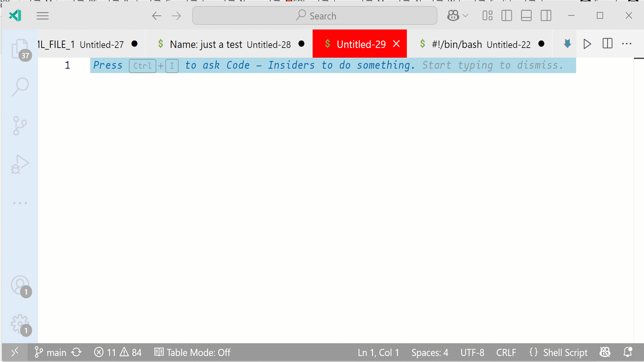Toggle the bottom Panel visibility
644x362 pixels.
pyautogui.click(x=526, y=16)
